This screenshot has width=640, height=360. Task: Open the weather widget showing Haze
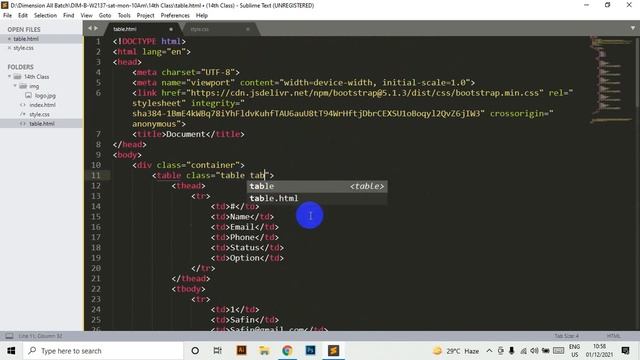click(x=456, y=351)
